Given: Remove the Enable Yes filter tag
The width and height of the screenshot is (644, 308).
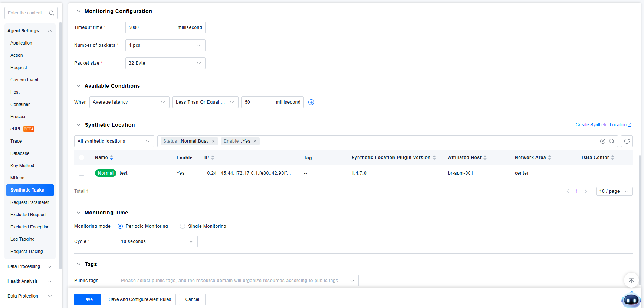Looking at the screenshot, I should 255,141.
